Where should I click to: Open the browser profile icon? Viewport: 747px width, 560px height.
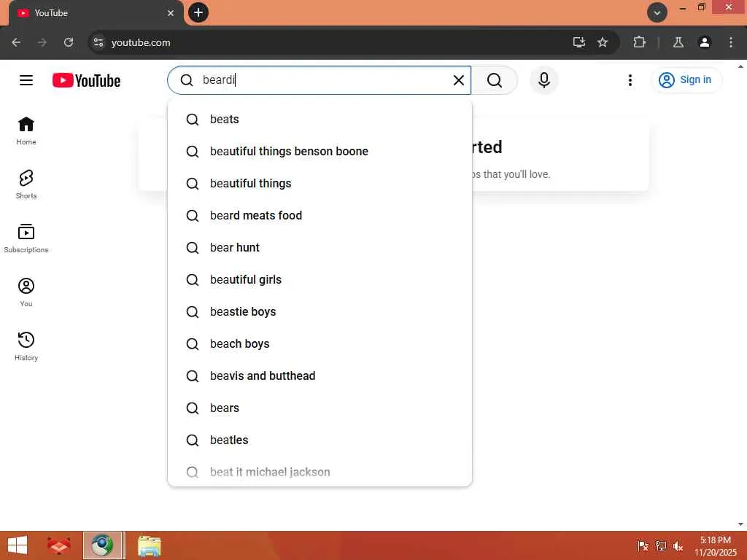(x=704, y=42)
